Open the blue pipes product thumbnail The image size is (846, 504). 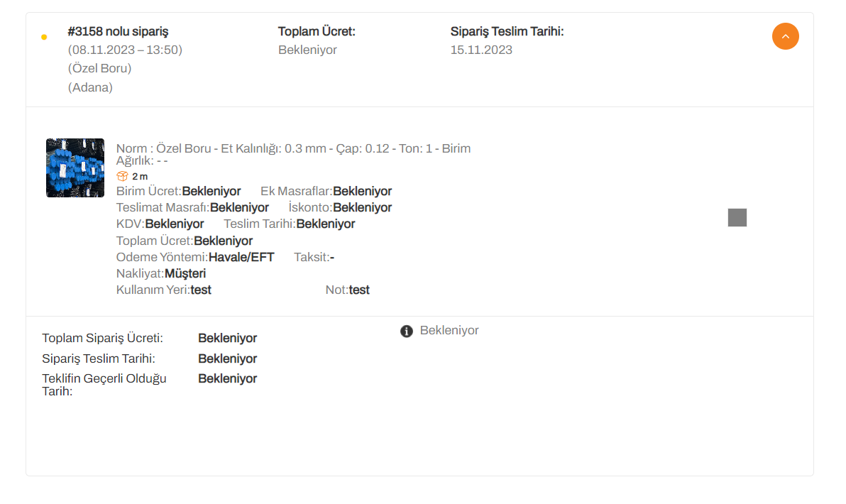[x=75, y=168]
